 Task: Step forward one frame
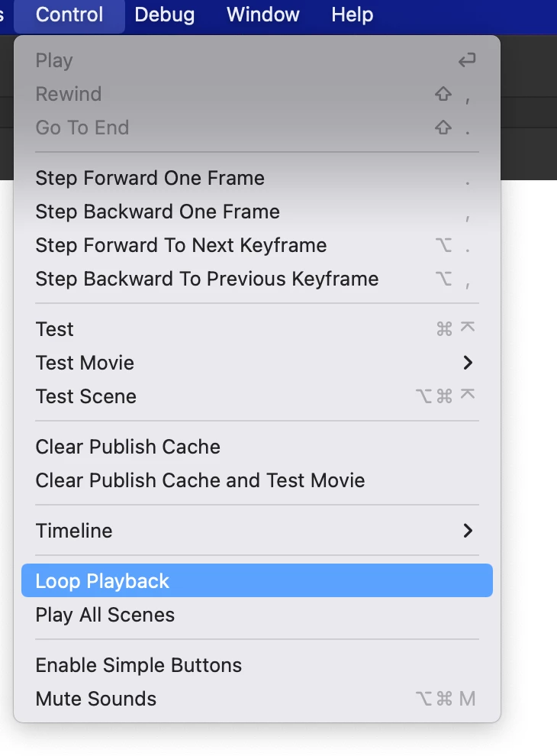[150, 178]
